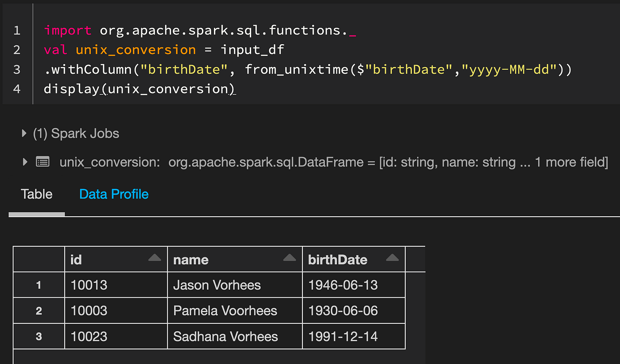Click the name column header

tap(191, 260)
